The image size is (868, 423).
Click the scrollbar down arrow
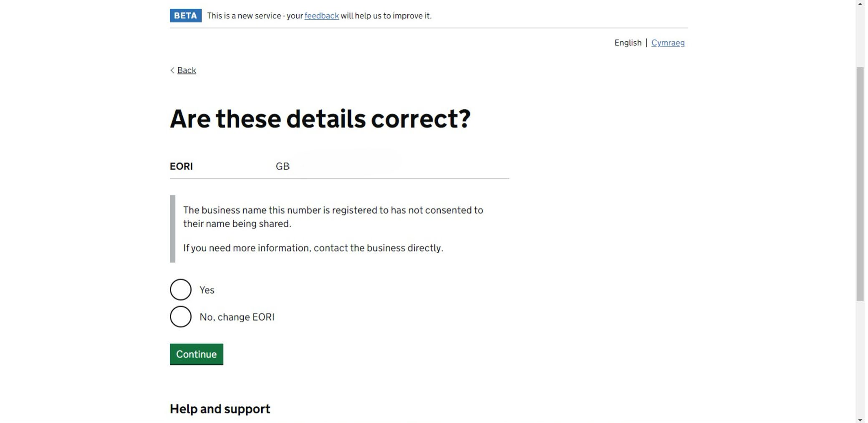(860, 420)
